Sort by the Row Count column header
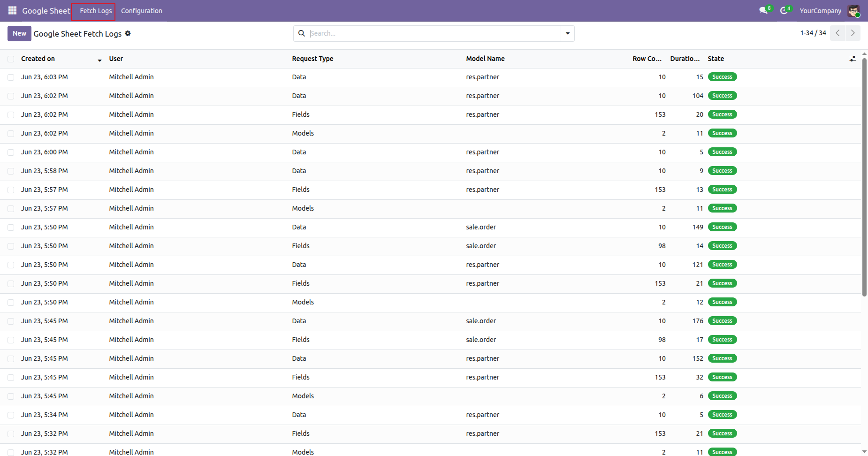The width and height of the screenshot is (868, 456). (x=647, y=59)
